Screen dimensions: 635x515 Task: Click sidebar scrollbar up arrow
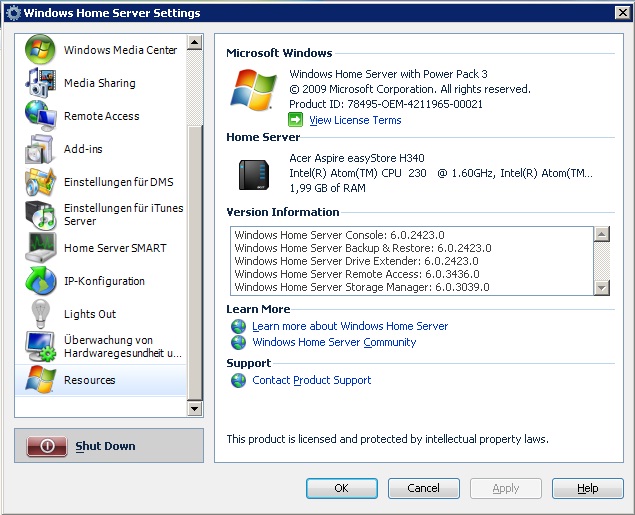tap(195, 42)
